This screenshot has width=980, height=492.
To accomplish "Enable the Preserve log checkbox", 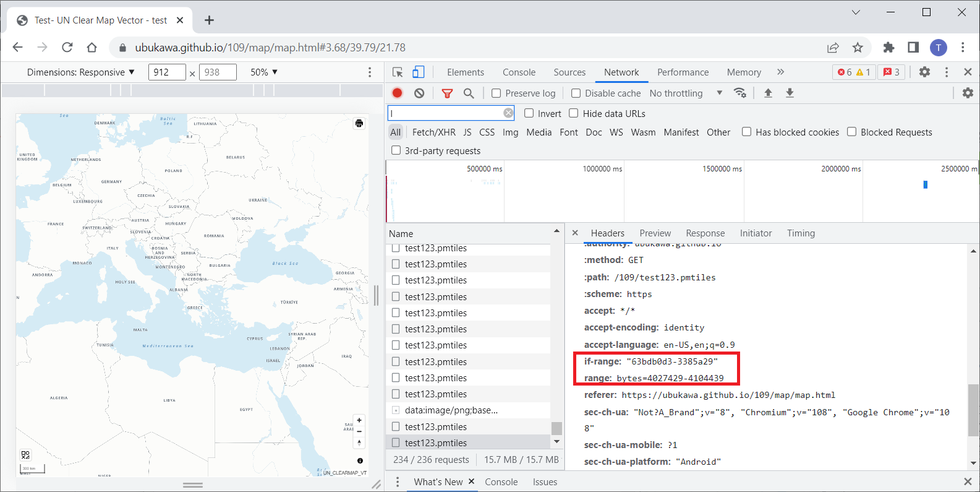I will pyautogui.click(x=496, y=93).
